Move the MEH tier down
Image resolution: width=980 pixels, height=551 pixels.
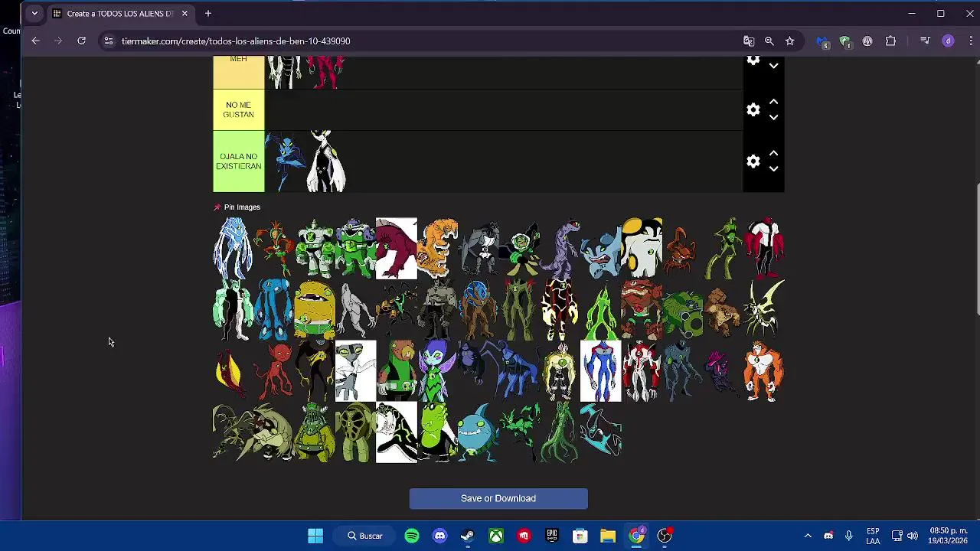(773, 67)
